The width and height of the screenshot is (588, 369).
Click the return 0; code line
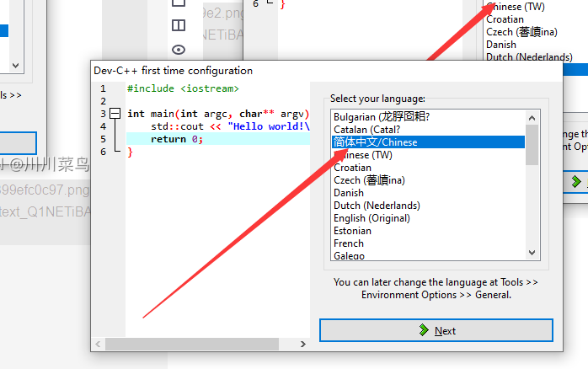177,139
